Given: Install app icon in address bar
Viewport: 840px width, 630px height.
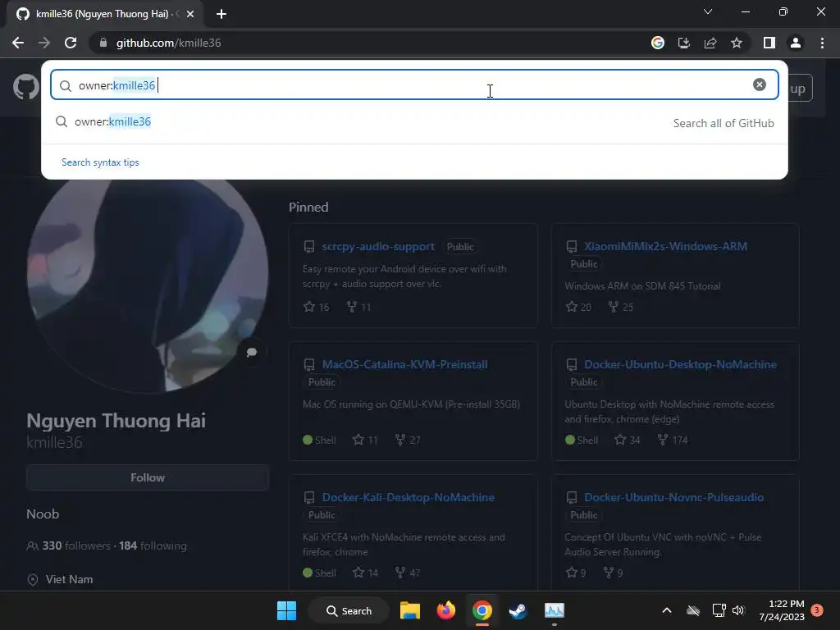Looking at the screenshot, I should point(684,43).
